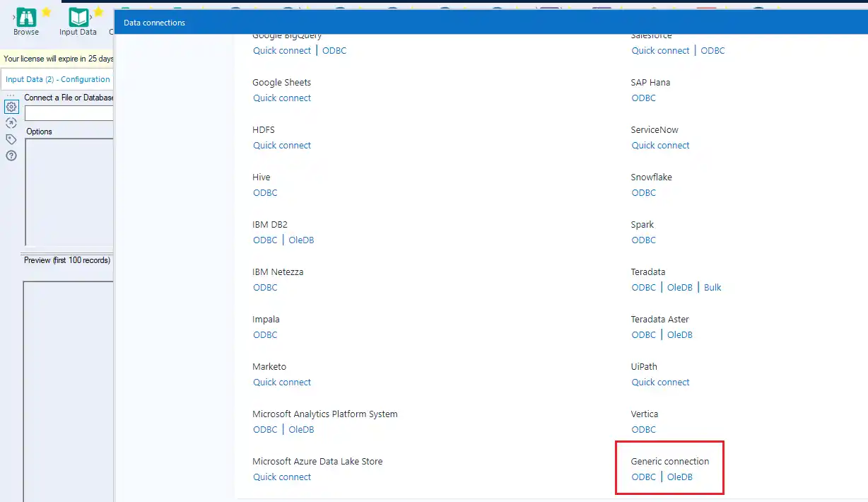868x502 pixels.
Task: Open Quick connect for Google Sheets
Action: click(282, 98)
